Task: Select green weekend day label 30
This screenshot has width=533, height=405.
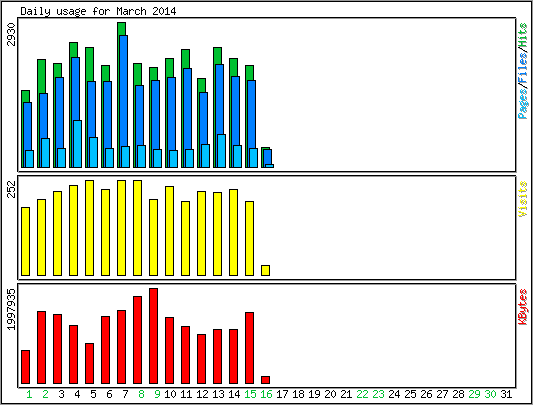Action: [x=490, y=394]
